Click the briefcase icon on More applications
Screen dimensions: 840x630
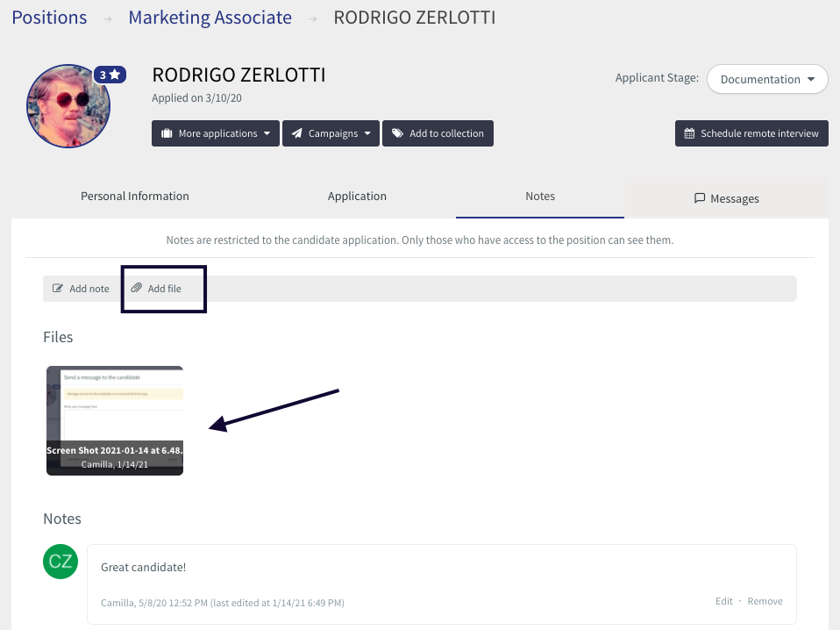[x=166, y=133]
